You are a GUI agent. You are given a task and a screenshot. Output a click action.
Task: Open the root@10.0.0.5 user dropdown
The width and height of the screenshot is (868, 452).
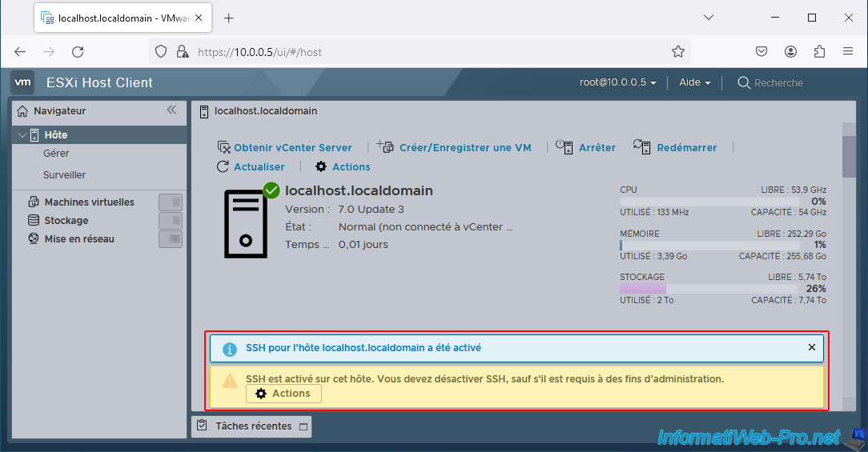tap(617, 82)
